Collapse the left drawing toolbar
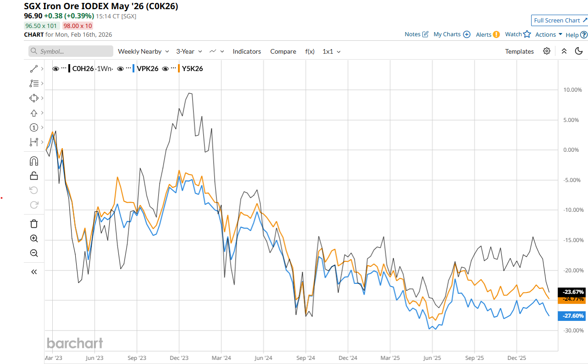Image resolution: width=588 pixels, height=364 pixels. pyautogui.click(x=34, y=272)
